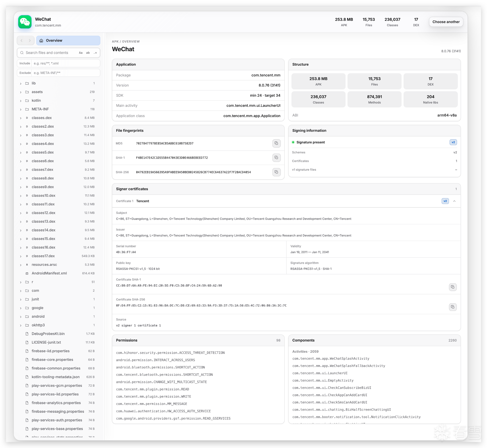Go forward with the right arrow button
This screenshot has width=487, height=448.
tap(30, 41)
